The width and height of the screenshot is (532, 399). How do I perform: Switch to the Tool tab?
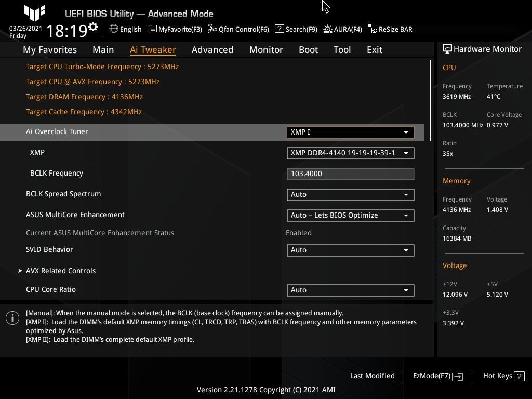click(342, 50)
